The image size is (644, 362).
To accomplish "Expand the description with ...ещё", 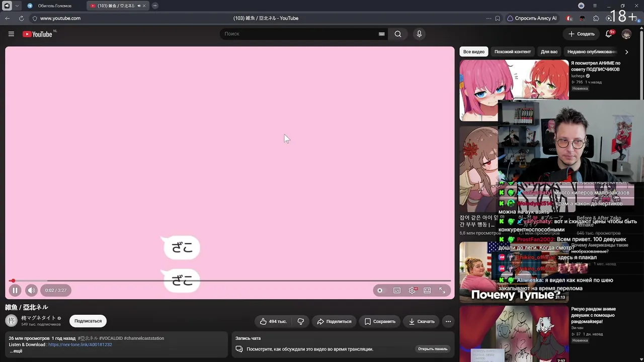I will coord(16,351).
